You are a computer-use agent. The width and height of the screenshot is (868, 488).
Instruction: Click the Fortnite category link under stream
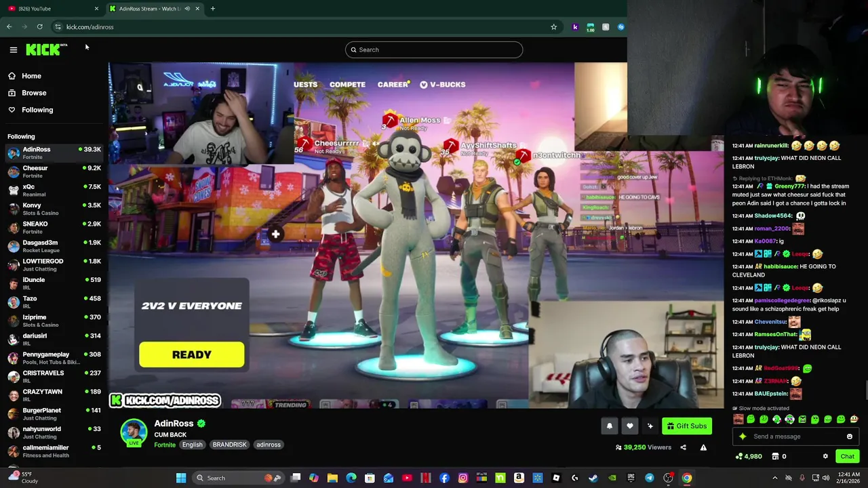[165, 445]
